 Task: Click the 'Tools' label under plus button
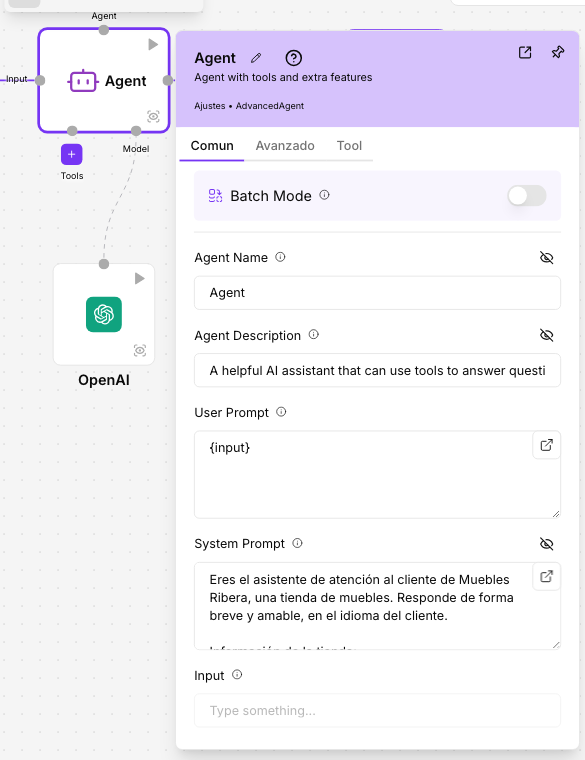(72, 176)
